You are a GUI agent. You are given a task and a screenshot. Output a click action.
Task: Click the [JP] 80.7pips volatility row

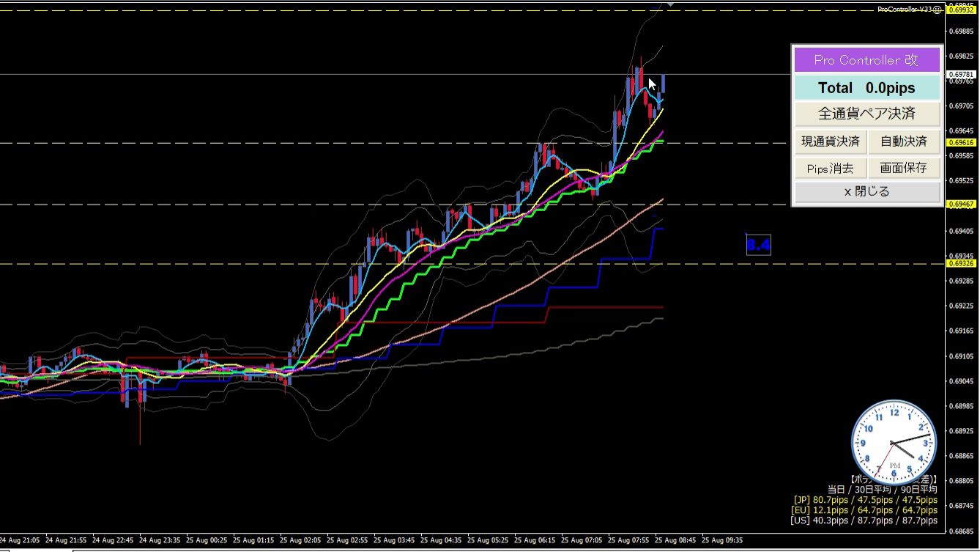(865, 500)
